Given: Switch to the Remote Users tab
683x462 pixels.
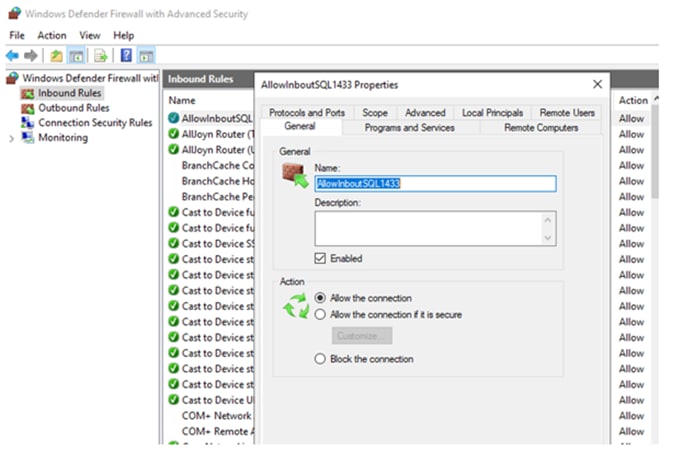Looking at the screenshot, I should coord(567,113).
